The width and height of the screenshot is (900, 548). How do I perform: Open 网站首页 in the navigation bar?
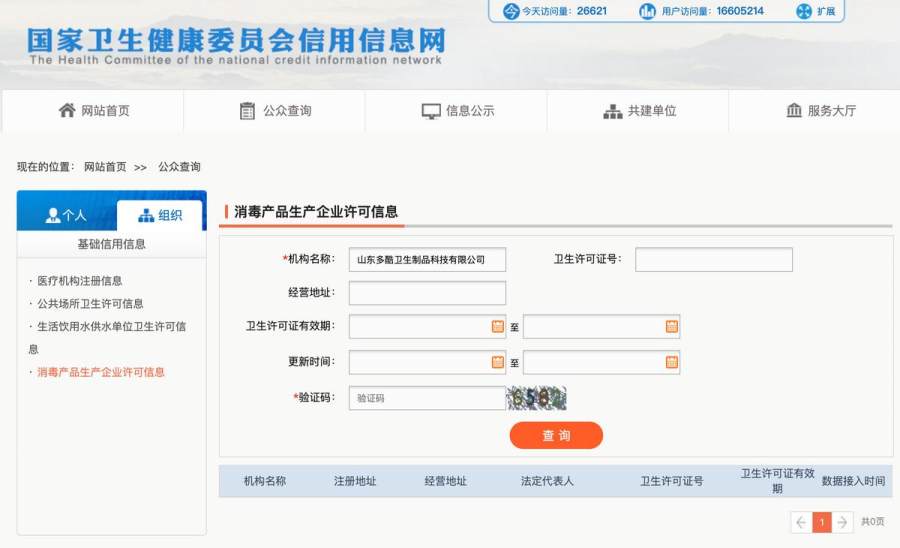click(93, 111)
